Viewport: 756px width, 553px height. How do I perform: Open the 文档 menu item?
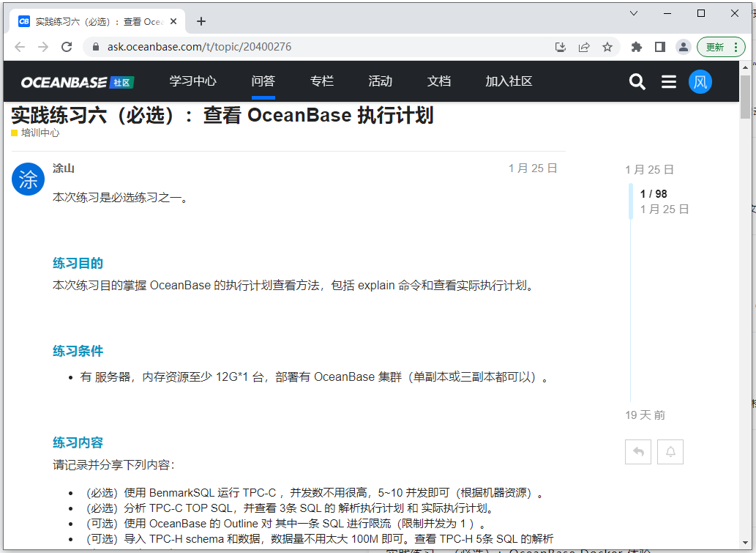[439, 81]
